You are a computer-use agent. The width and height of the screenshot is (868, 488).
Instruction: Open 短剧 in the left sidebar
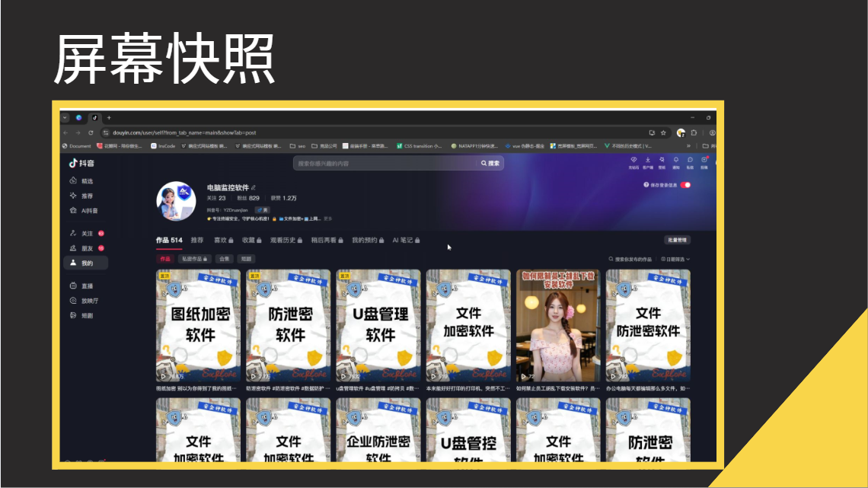pos(82,315)
